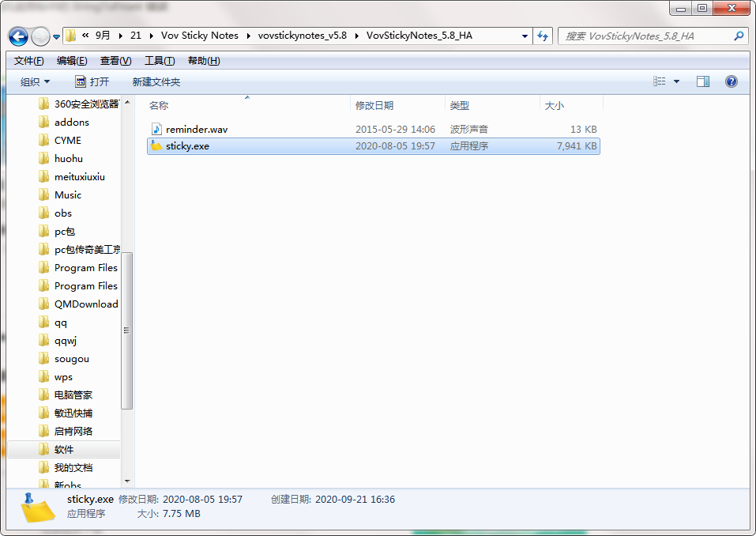Image resolution: width=756 pixels, height=536 pixels.
Task: Click the Forward navigation arrow
Action: [x=40, y=36]
